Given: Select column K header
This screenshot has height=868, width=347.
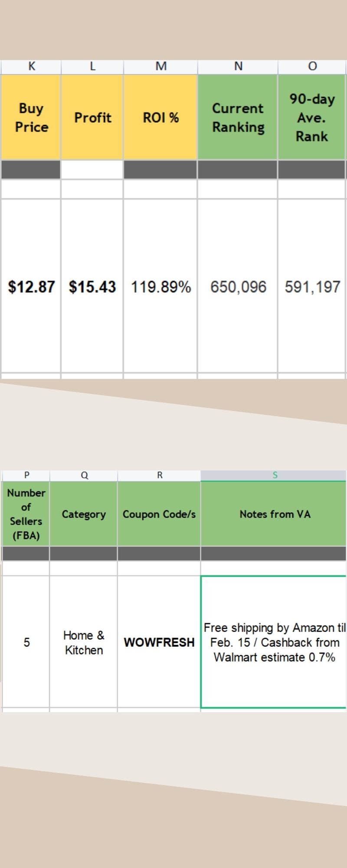Looking at the screenshot, I should pos(31,66).
